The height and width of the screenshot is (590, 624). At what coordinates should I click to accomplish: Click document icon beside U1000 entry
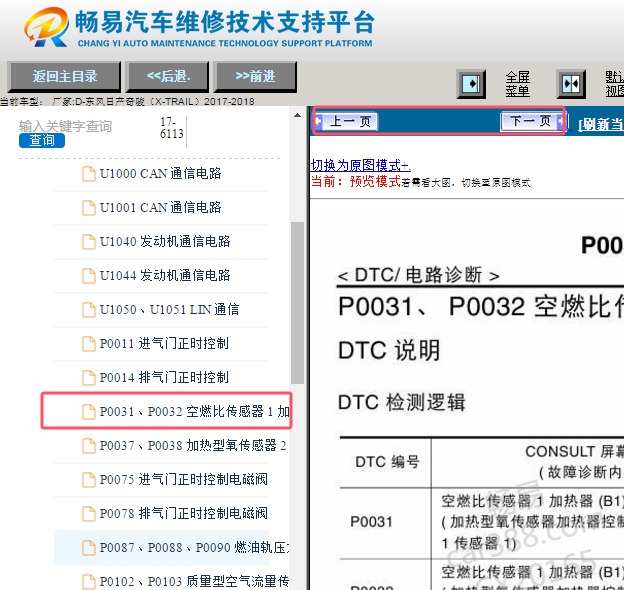pyautogui.click(x=89, y=174)
